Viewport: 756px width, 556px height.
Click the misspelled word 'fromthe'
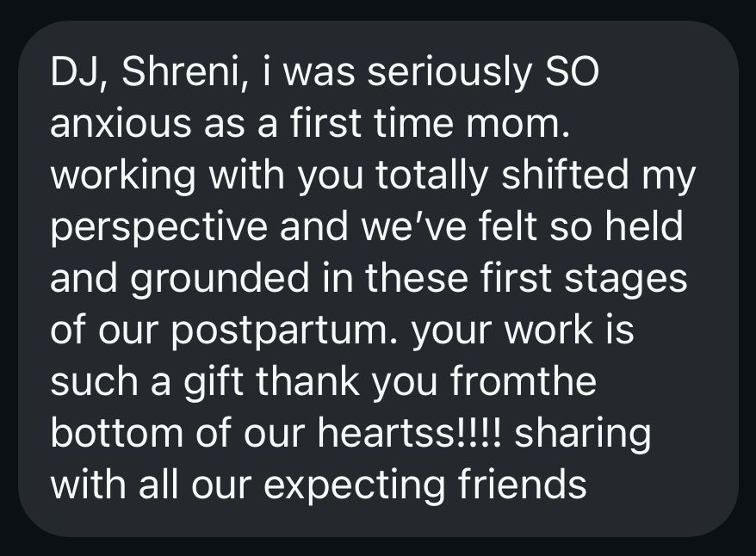pos(524,381)
